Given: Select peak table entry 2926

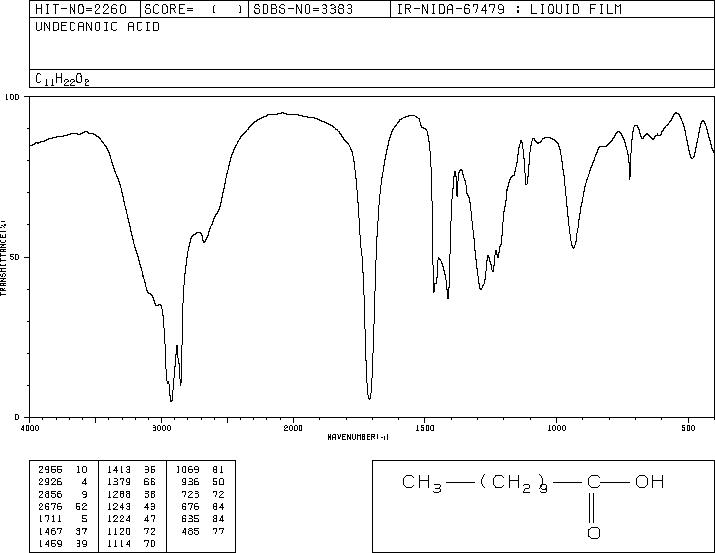Looking at the screenshot, I should 50,482.
